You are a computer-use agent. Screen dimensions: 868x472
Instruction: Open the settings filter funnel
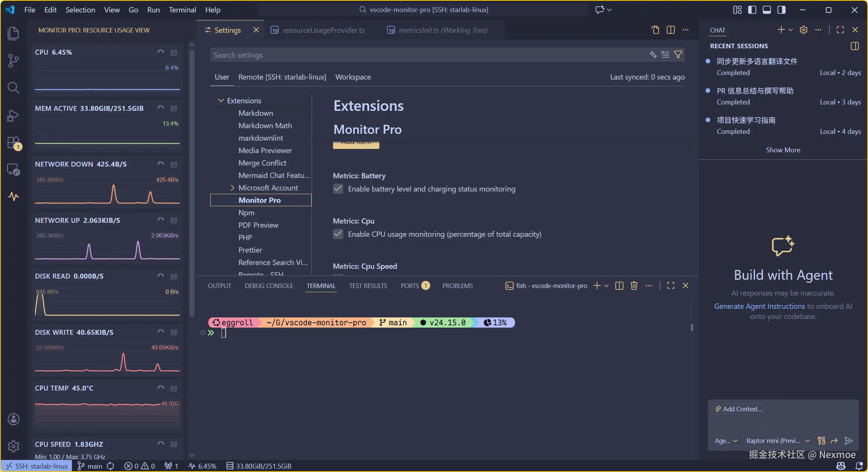tap(678, 55)
